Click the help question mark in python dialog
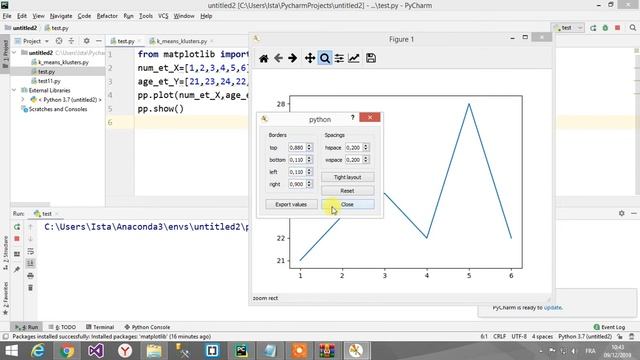This screenshot has height=360, width=640. click(x=353, y=118)
